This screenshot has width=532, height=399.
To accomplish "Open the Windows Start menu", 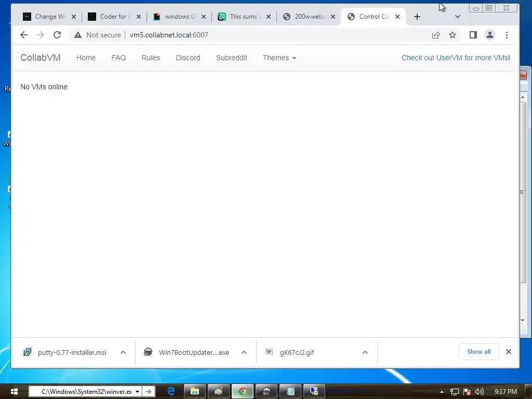I will pos(14,392).
